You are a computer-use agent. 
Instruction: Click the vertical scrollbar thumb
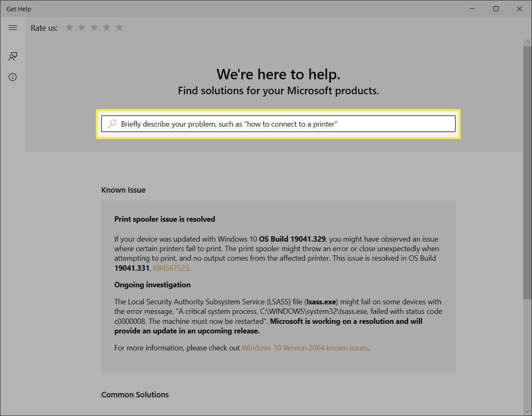pos(527,170)
